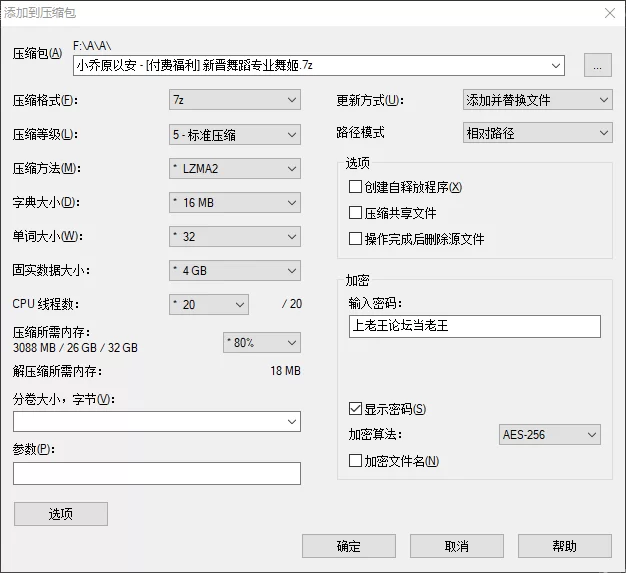This screenshot has height=573, width=626.
Task: Cancel with the 取消 button
Action: tap(457, 546)
